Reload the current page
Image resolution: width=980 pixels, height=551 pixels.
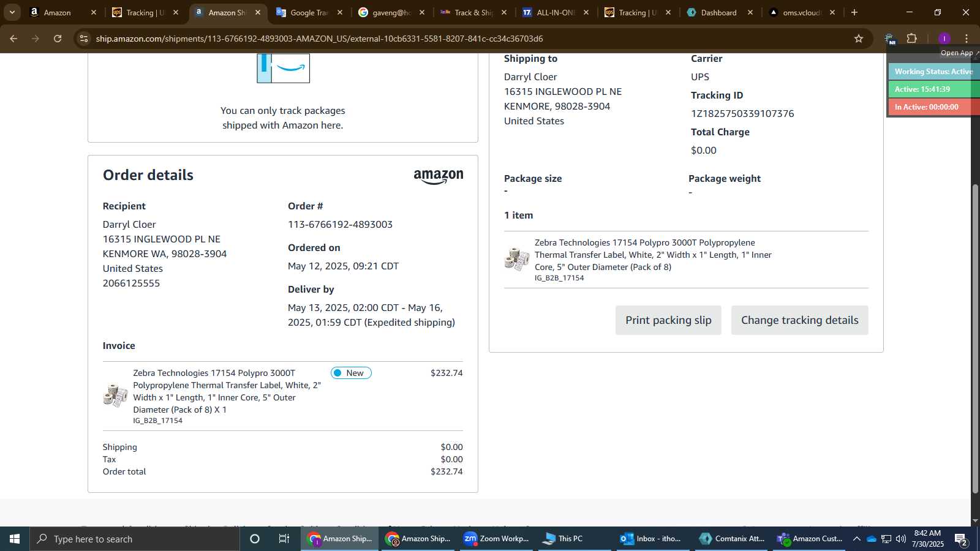(x=58, y=39)
